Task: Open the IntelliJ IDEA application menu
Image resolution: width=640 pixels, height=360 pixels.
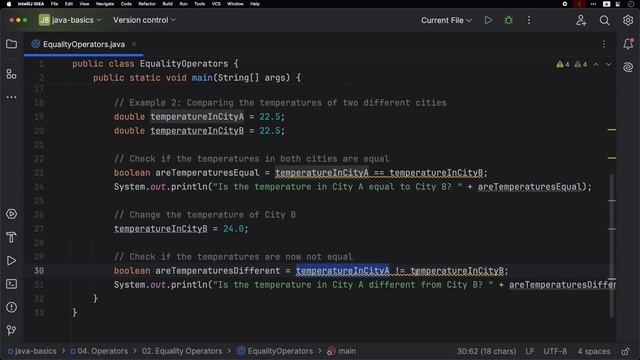Action: (x=31, y=4)
